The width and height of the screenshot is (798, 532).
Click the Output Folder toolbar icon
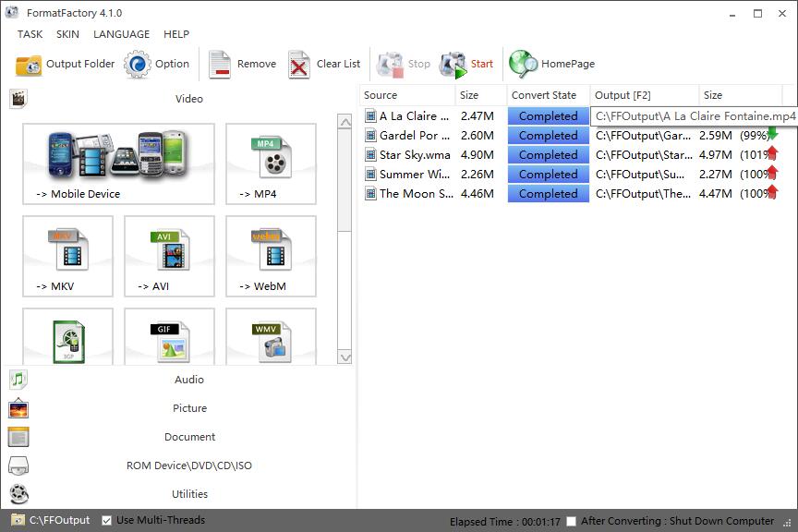[29, 65]
